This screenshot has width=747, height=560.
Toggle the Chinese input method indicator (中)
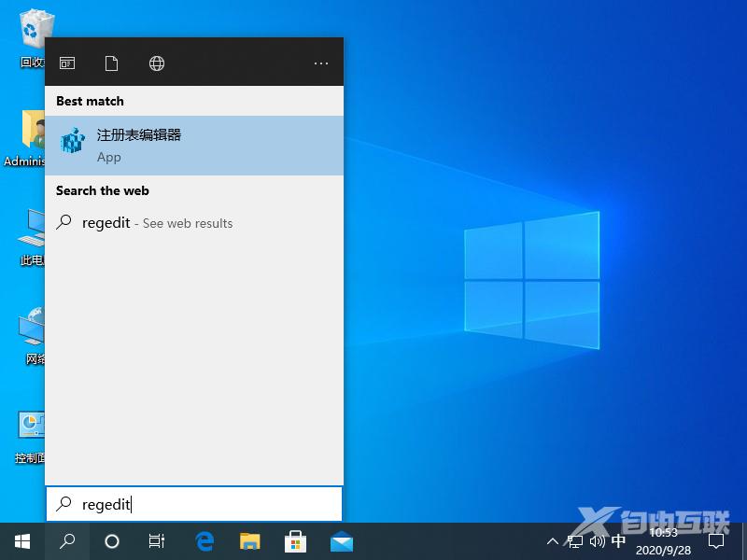point(618,541)
